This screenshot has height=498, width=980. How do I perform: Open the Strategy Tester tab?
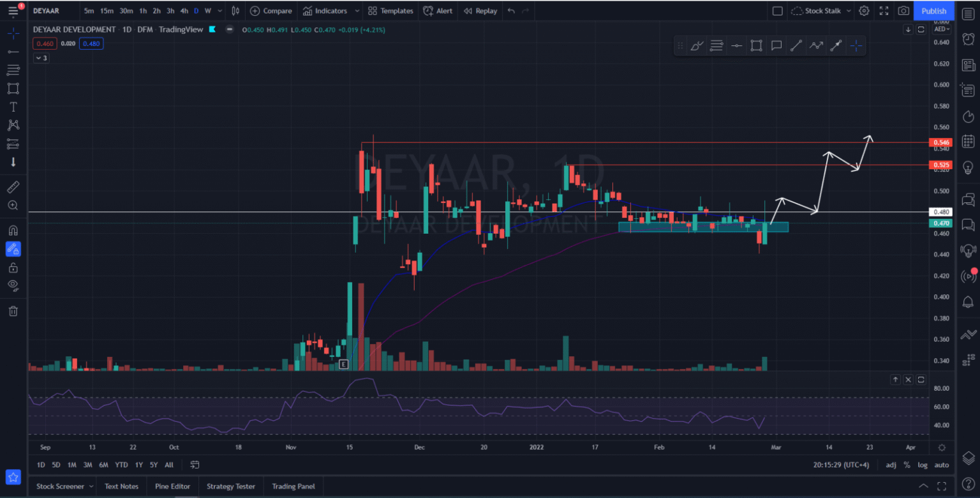pos(231,486)
